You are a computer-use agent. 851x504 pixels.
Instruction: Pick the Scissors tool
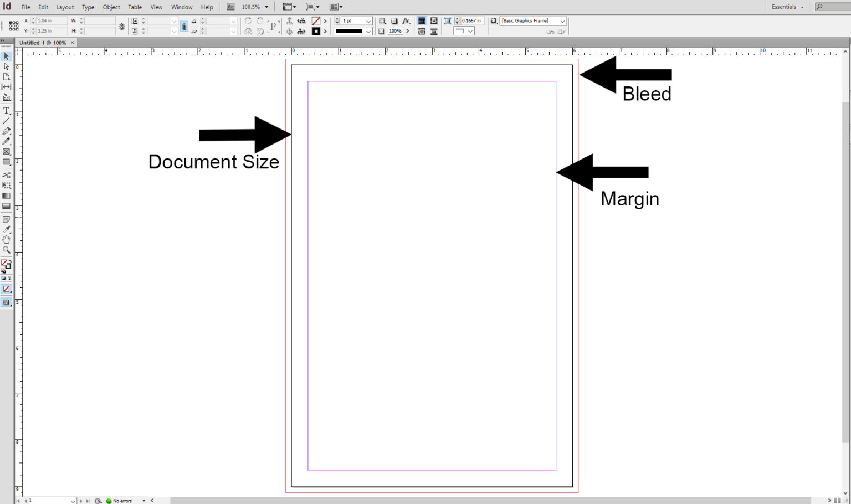pyautogui.click(x=7, y=174)
